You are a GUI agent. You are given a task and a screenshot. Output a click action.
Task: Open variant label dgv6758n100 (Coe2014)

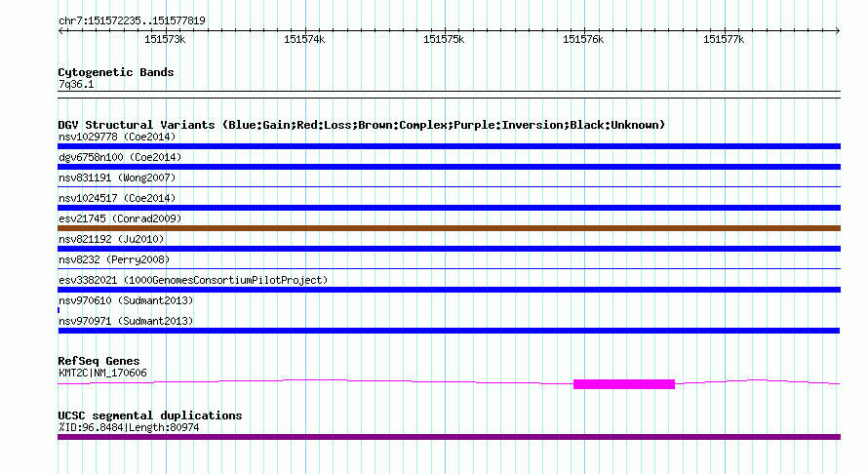pyautogui.click(x=120, y=157)
